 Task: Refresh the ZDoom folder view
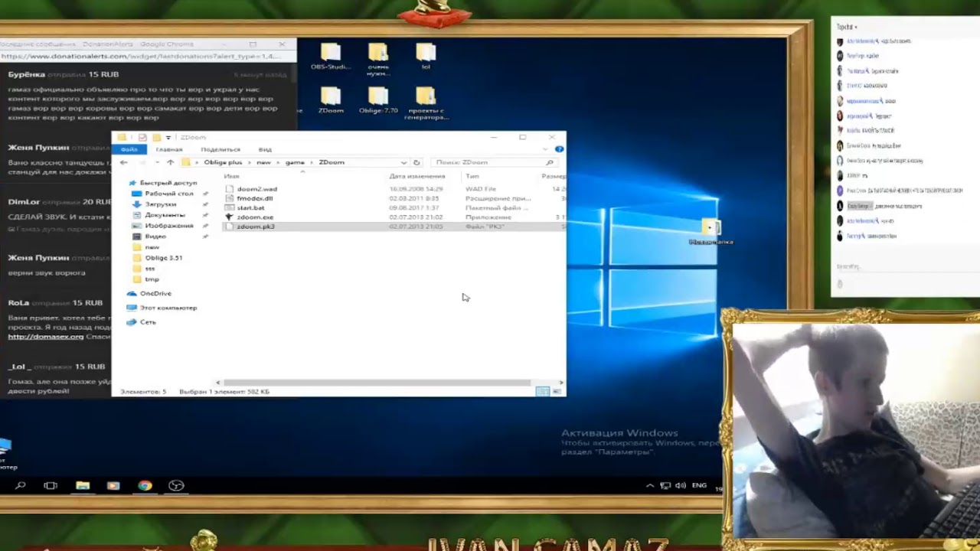(416, 162)
